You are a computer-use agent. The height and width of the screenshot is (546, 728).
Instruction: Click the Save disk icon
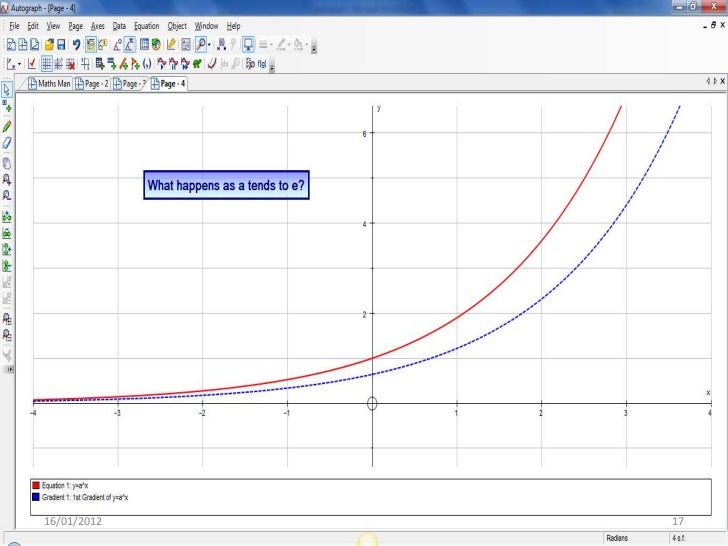point(62,45)
